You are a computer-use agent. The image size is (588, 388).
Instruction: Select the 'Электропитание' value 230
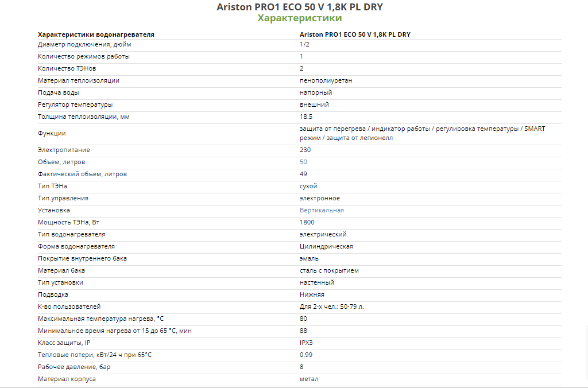pyautogui.click(x=305, y=150)
